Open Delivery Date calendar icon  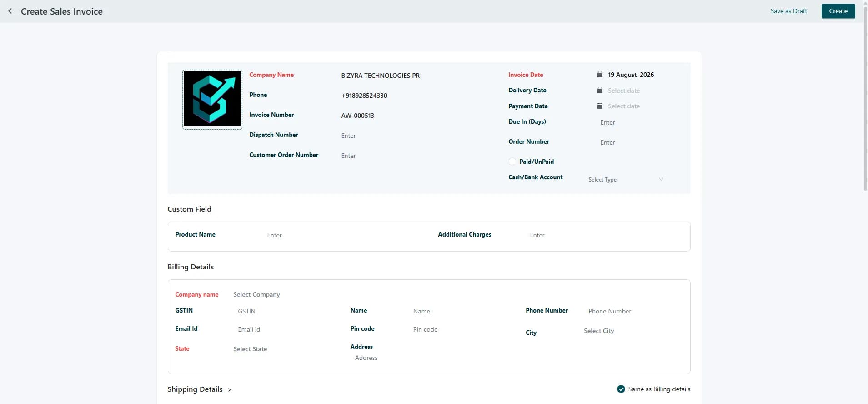[600, 91]
